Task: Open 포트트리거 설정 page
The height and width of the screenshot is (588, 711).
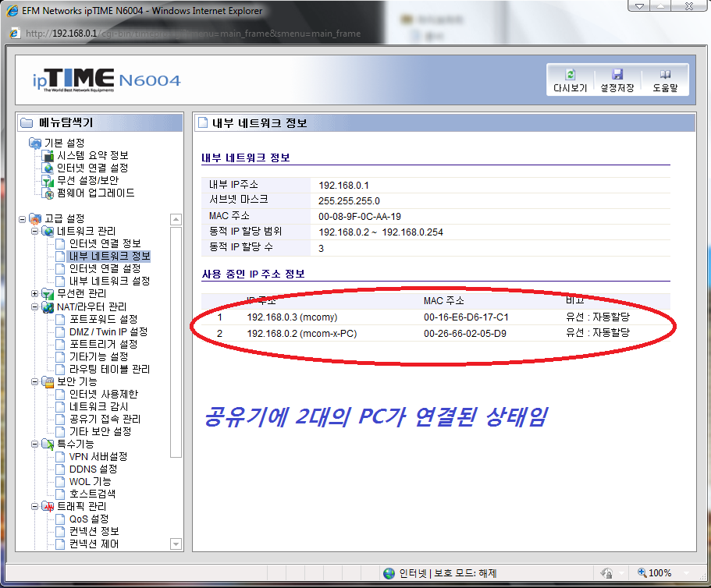Action: point(103,344)
